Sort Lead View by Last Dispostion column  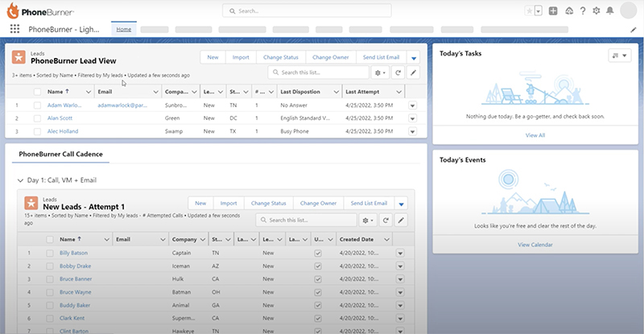(x=299, y=92)
